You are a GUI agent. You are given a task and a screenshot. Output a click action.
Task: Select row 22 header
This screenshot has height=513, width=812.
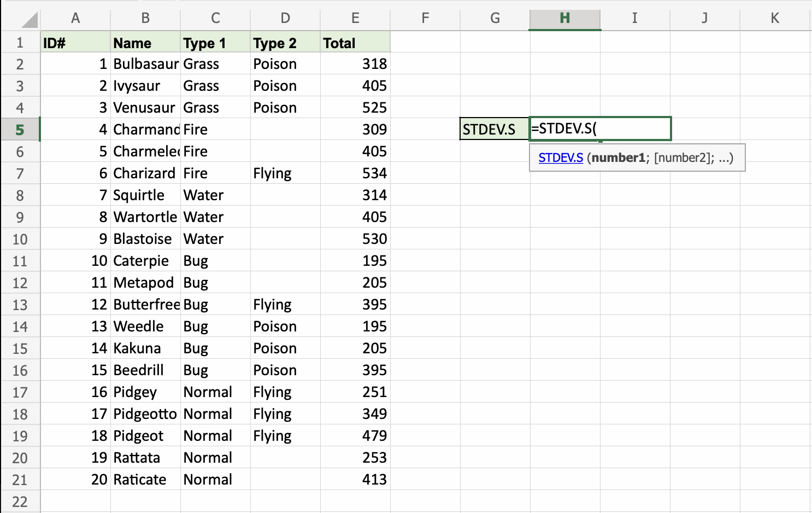[21, 502]
